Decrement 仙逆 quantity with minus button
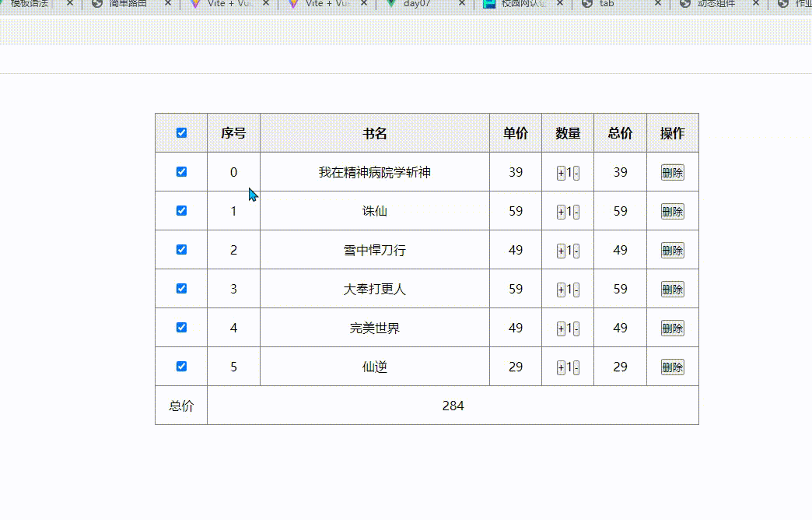Viewport: 812px width, 520px height. pos(576,367)
